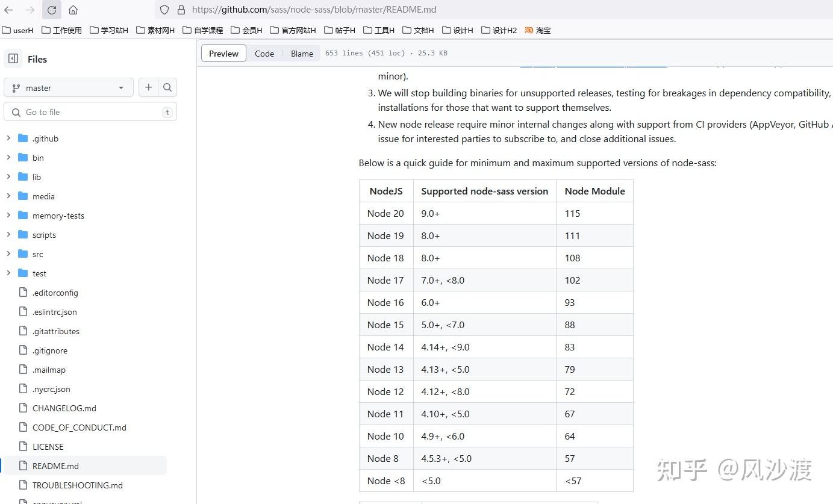Click the padlock site info icon

pos(181,10)
